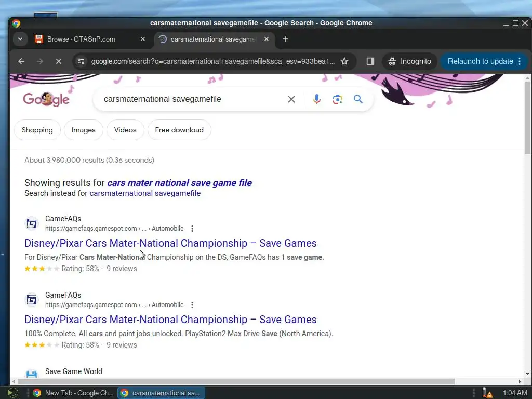Screen dimensions: 532x399
Task: Open a new tab with plus button
Action: (285, 39)
